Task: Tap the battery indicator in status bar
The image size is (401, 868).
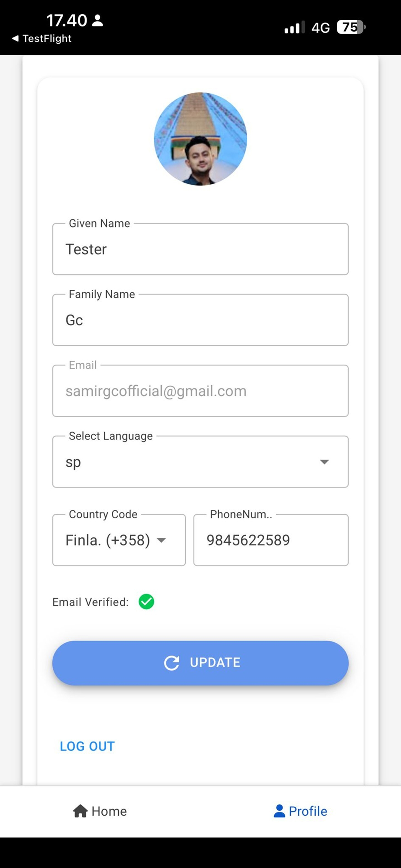Action: pos(351,27)
